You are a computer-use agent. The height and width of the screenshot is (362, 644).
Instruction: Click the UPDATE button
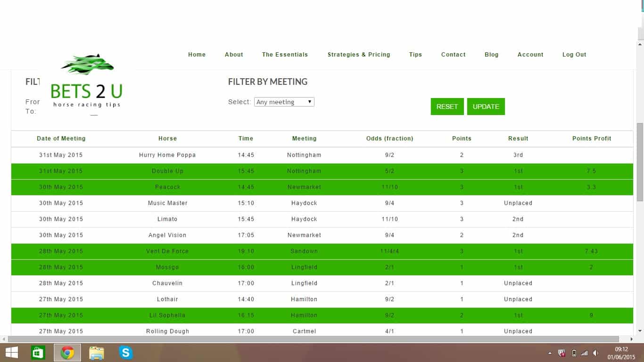pos(486,107)
